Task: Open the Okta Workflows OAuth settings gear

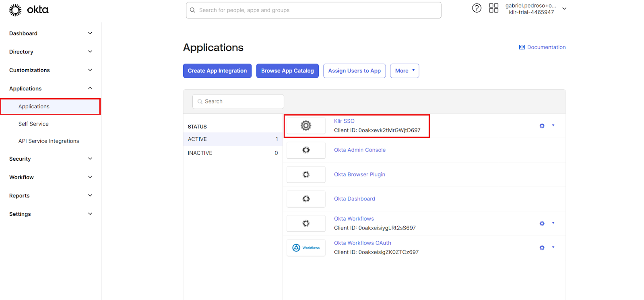Action: 542,248
